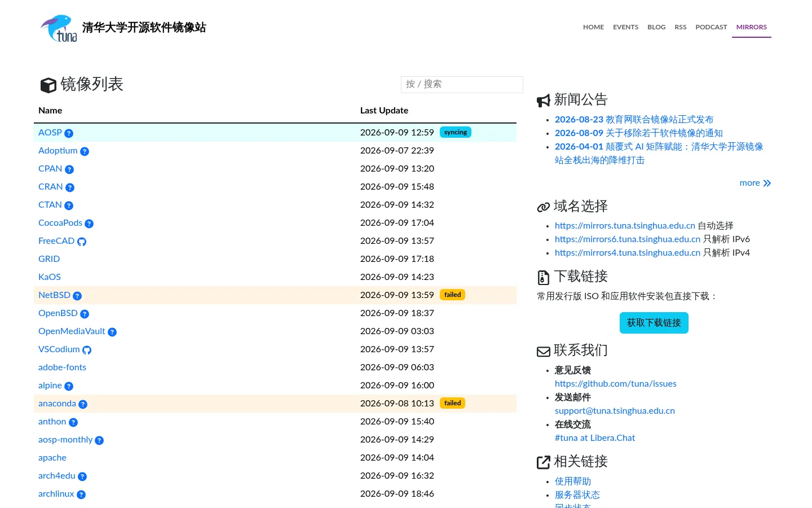Click the help icon next to alpine

69,386
